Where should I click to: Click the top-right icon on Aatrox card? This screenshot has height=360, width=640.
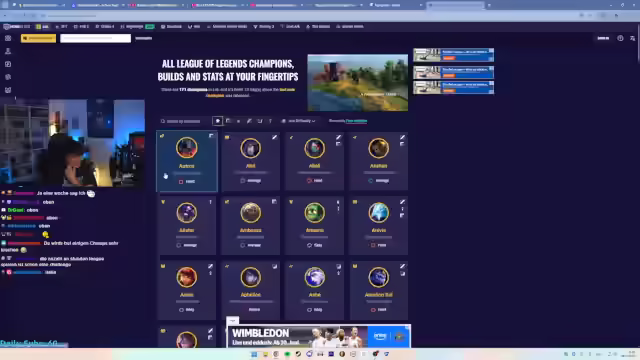(211, 136)
